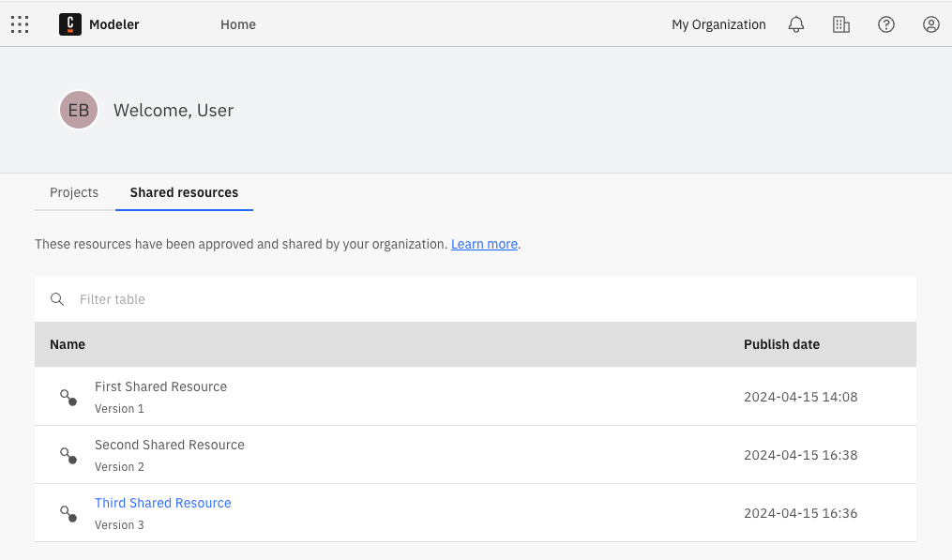Open the Learn more link
Screen dimensions: 952x560
coord(484,244)
